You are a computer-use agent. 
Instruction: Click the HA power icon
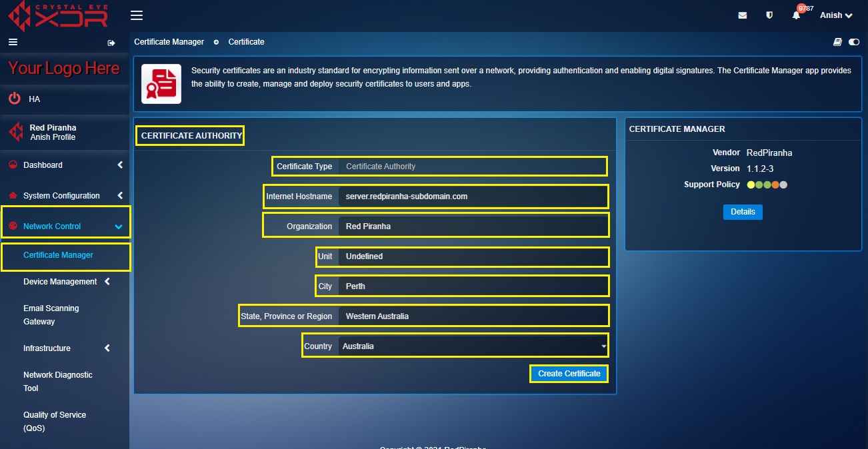[x=15, y=99]
